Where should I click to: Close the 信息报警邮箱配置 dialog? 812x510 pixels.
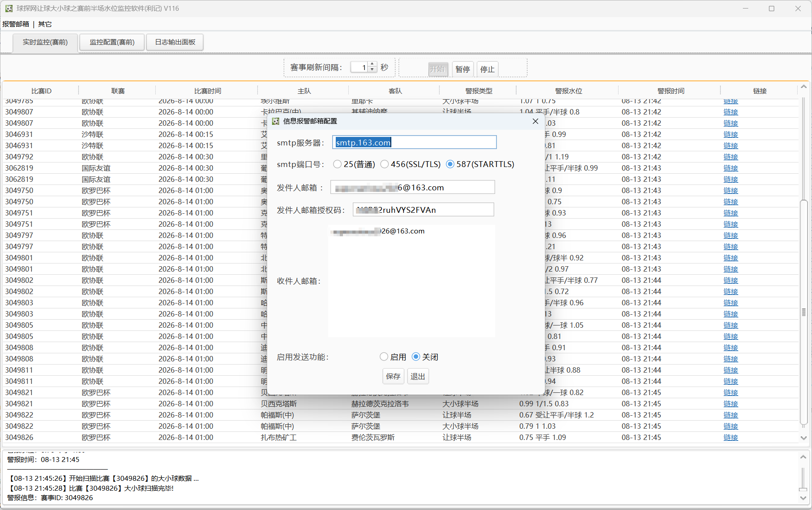click(535, 121)
